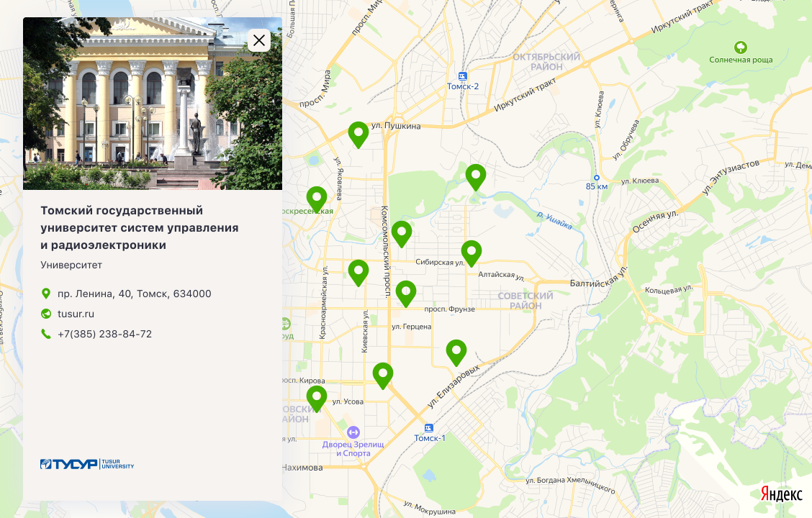This screenshot has height=518, width=812.
Task: Click the Иркутский тракт label beside Томск-2
Action: click(525, 95)
